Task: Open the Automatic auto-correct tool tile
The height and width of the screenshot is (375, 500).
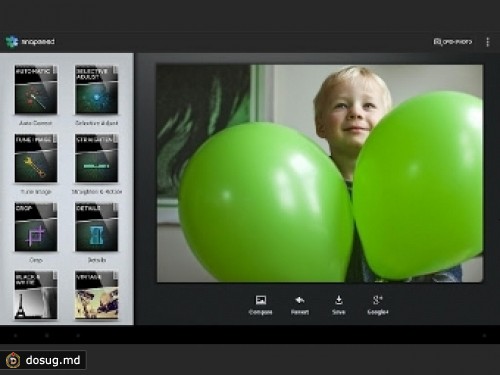Action: tap(36, 89)
